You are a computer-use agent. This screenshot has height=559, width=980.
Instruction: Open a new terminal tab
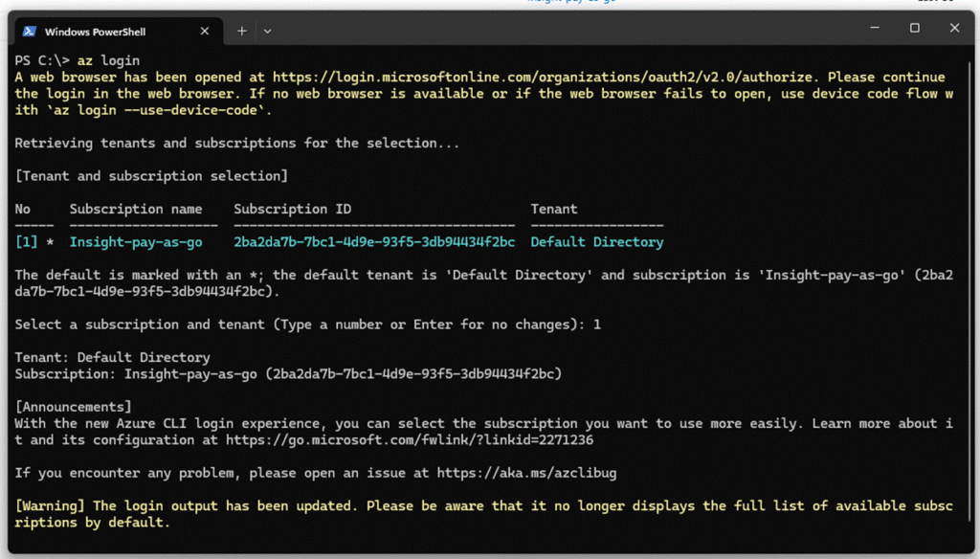(x=242, y=31)
